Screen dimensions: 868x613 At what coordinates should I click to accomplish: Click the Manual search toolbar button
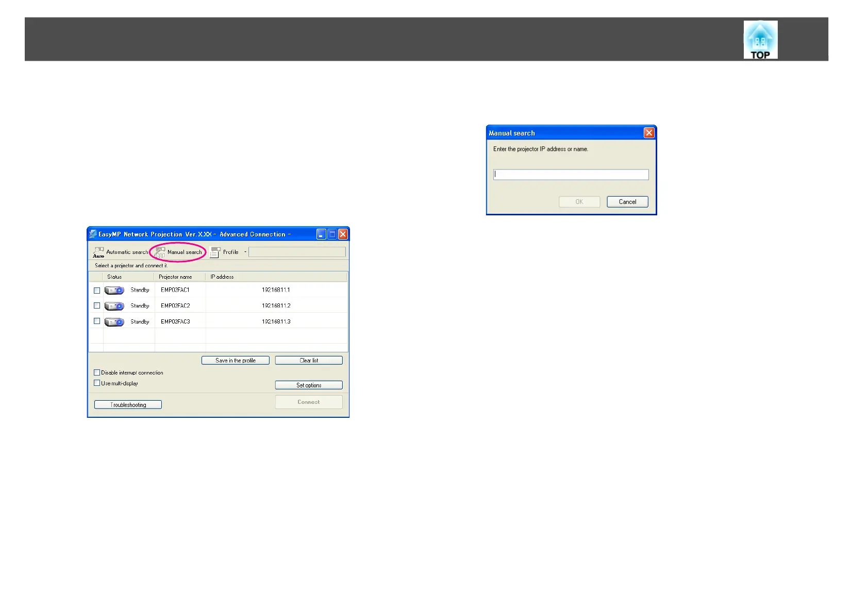(x=179, y=252)
